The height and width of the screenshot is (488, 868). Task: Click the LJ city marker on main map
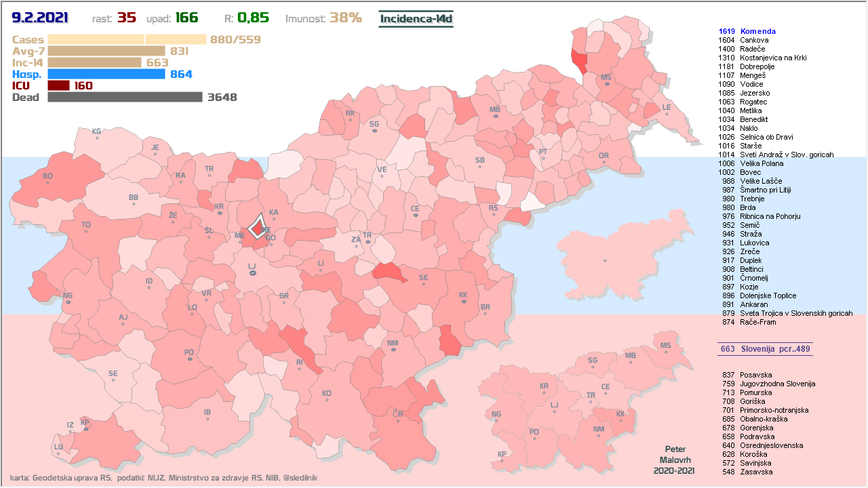[x=252, y=272]
